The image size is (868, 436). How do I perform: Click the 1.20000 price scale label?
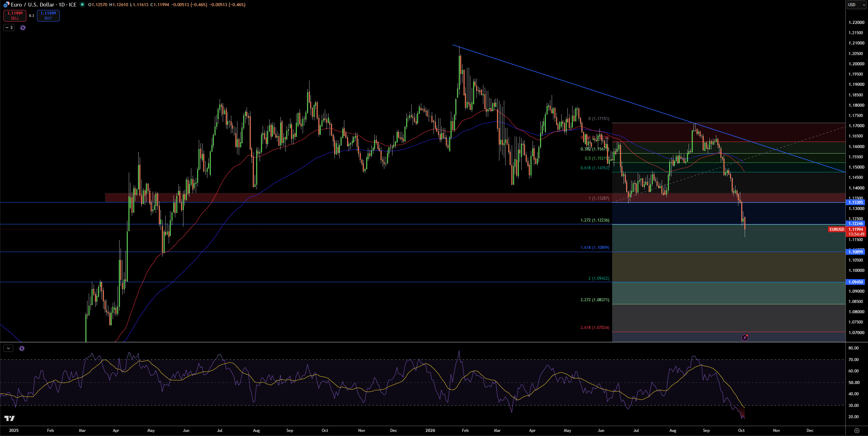coord(856,64)
